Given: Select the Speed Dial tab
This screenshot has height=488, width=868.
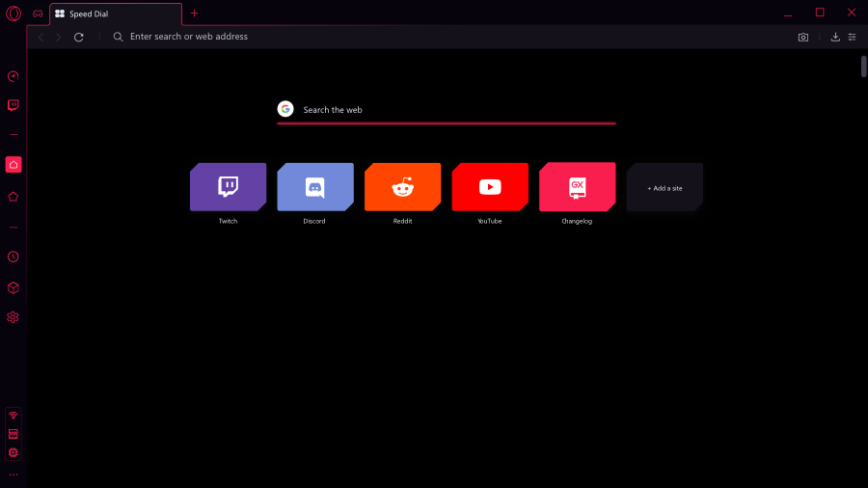Looking at the screenshot, I should pos(116,14).
